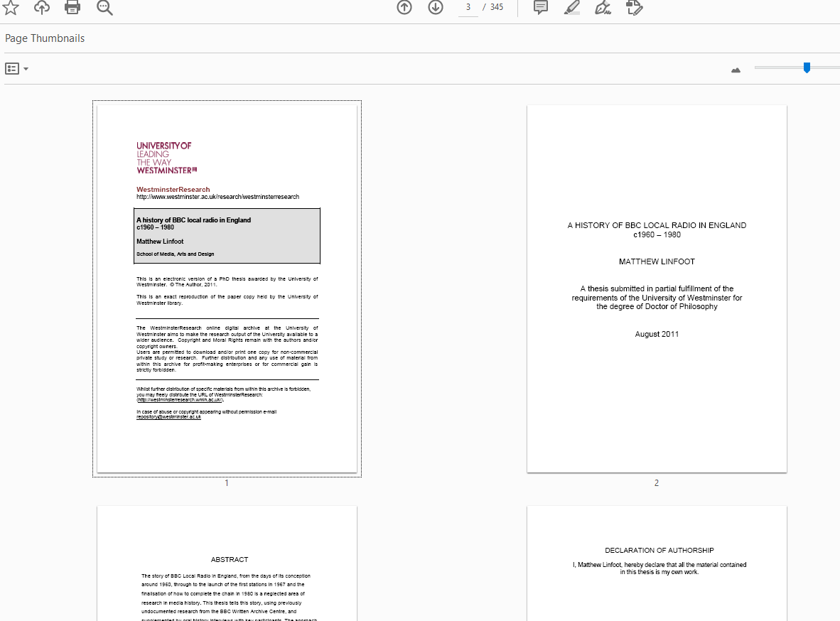Open the thumbnail options menu
The height and width of the screenshot is (621, 840).
coord(12,69)
